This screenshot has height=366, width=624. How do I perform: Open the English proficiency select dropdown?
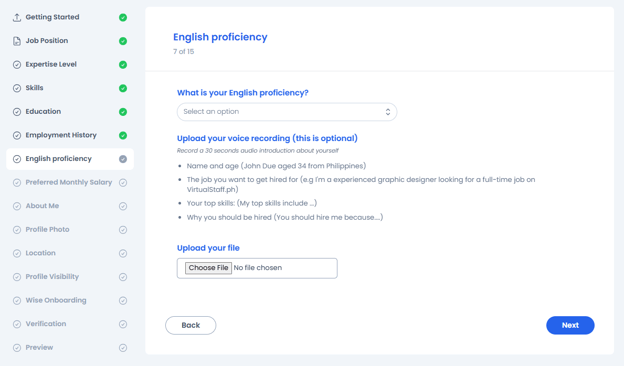pyautogui.click(x=287, y=112)
